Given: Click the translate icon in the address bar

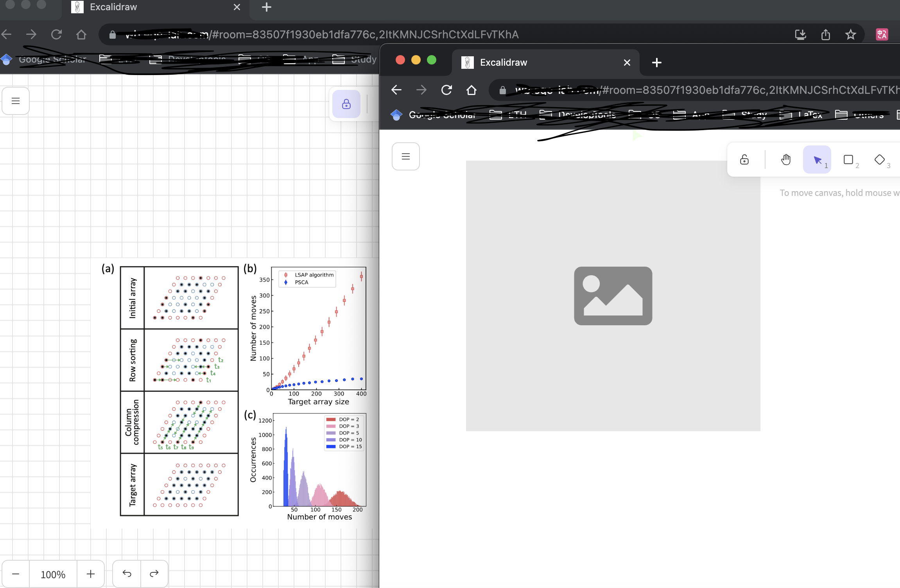Looking at the screenshot, I should (x=882, y=34).
